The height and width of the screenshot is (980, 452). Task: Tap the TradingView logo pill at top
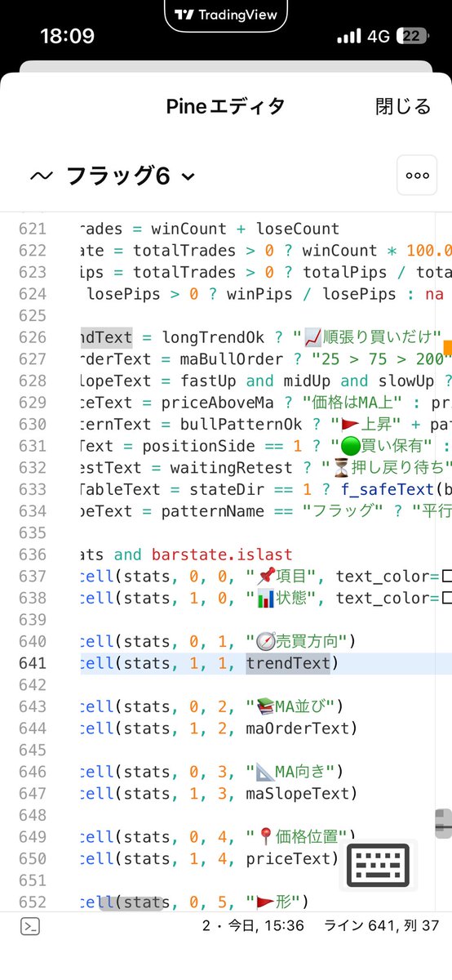[226, 15]
